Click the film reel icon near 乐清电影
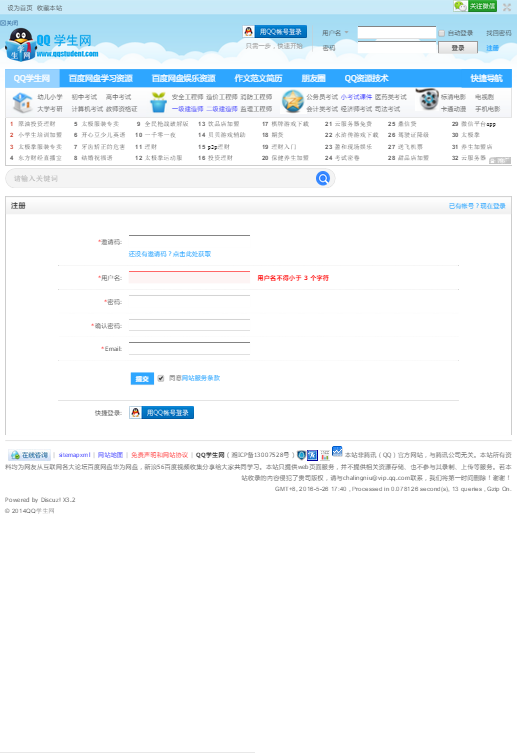The height and width of the screenshot is (753, 517). (427, 99)
